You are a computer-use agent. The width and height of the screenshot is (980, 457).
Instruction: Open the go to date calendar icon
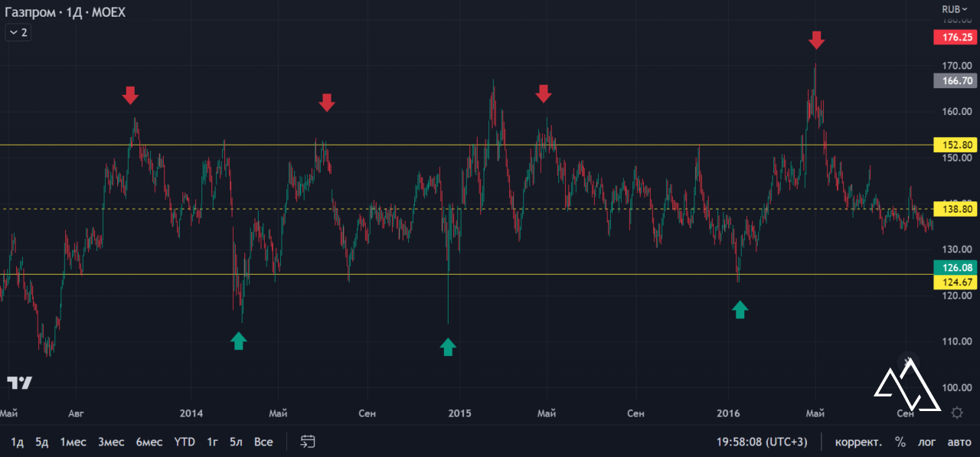[308, 442]
